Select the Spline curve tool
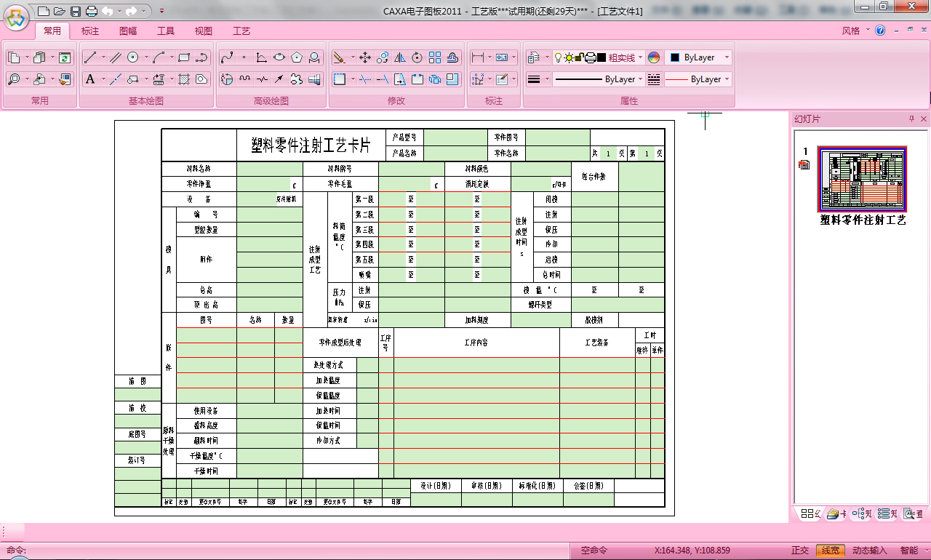Screen dimensions: 931x560 pos(226,57)
